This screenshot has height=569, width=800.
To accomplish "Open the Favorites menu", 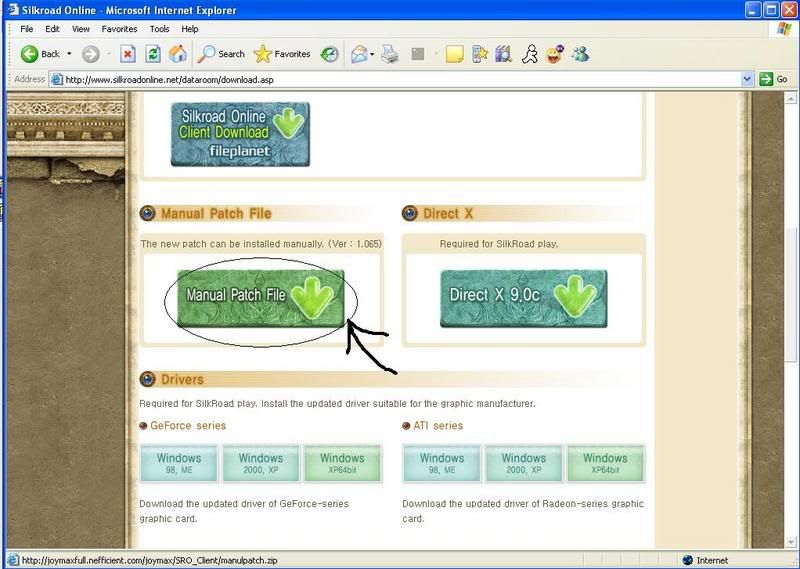I will (x=119, y=29).
